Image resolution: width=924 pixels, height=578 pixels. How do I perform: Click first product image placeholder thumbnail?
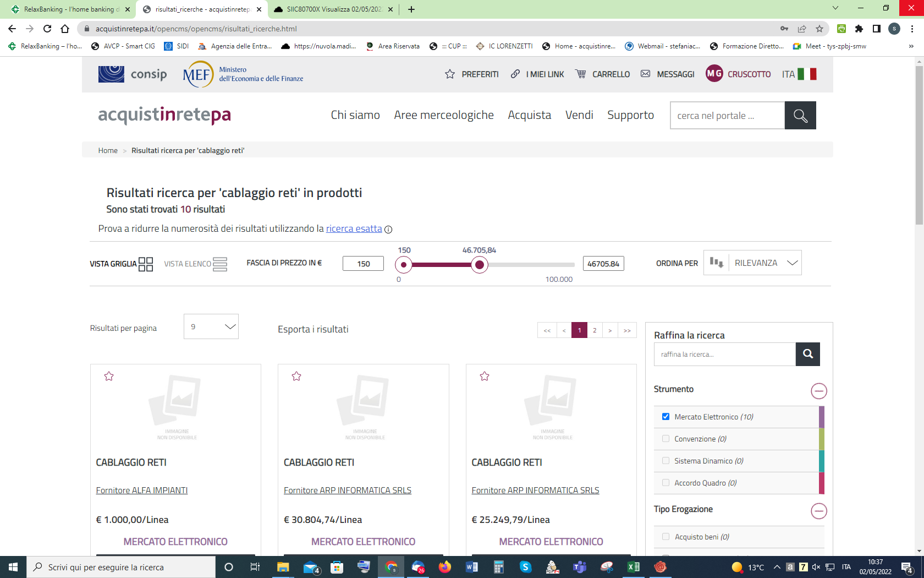click(x=176, y=406)
